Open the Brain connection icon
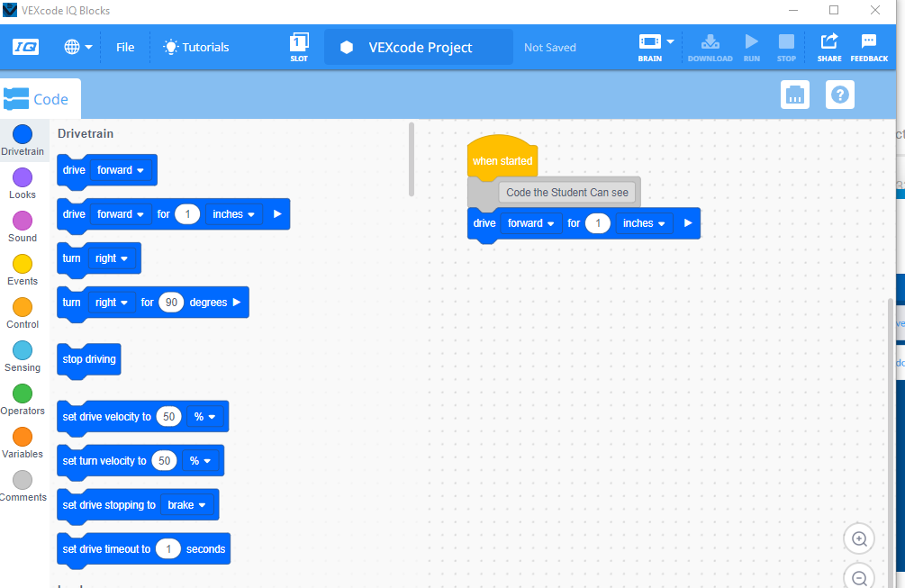905x588 pixels. pyautogui.click(x=650, y=42)
